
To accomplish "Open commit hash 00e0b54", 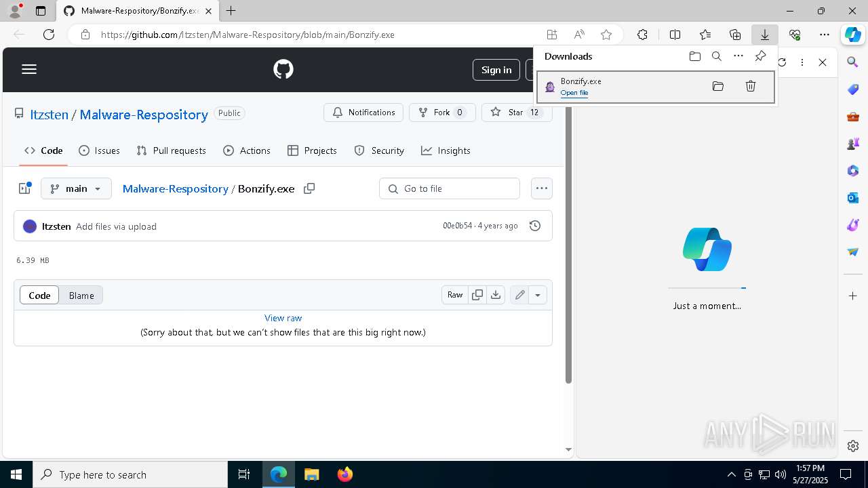I will [x=457, y=226].
